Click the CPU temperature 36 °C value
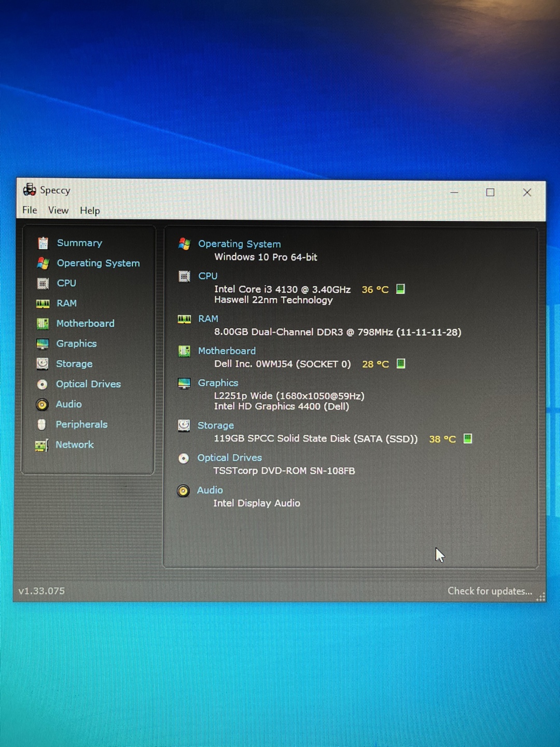This screenshot has height=747, width=560. coord(375,289)
